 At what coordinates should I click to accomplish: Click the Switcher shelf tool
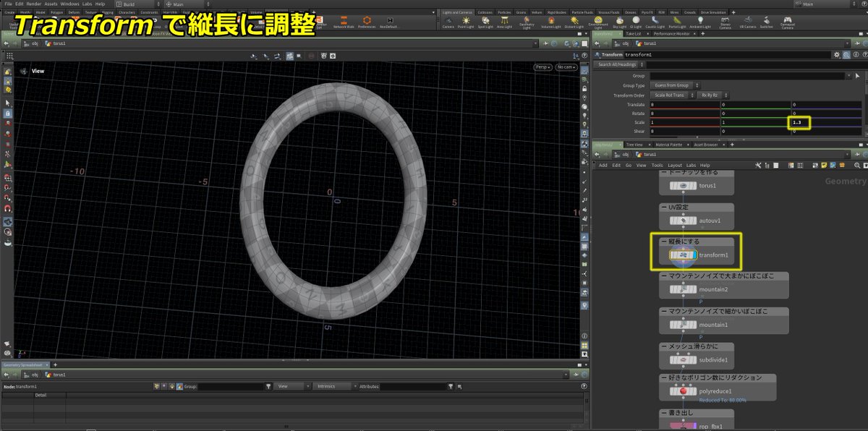(767, 23)
